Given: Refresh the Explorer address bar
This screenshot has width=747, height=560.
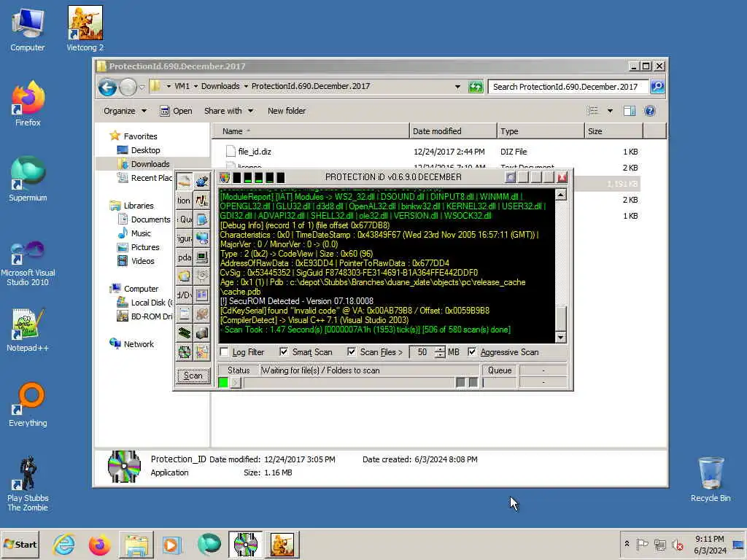Looking at the screenshot, I should (476, 87).
